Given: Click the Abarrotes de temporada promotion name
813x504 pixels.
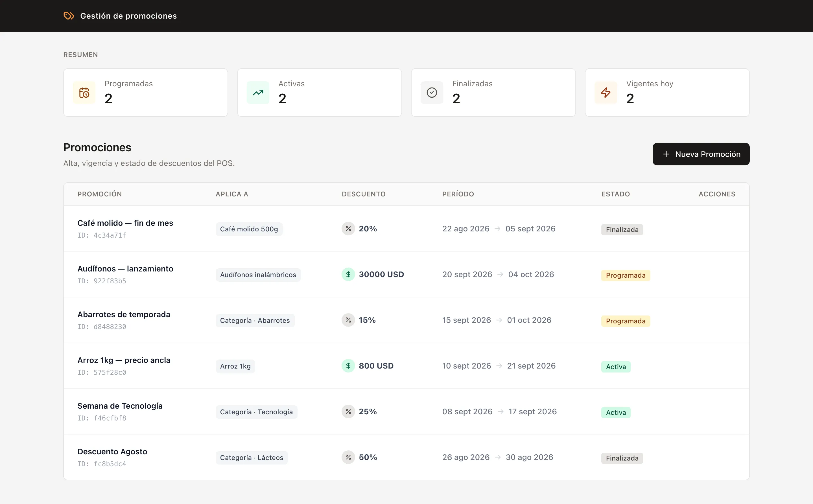Looking at the screenshot, I should [x=124, y=314].
